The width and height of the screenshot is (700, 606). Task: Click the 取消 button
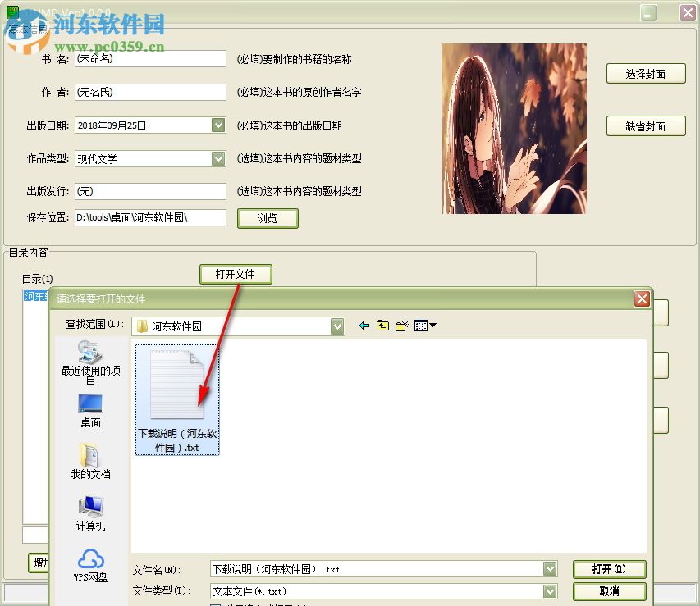click(609, 591)
